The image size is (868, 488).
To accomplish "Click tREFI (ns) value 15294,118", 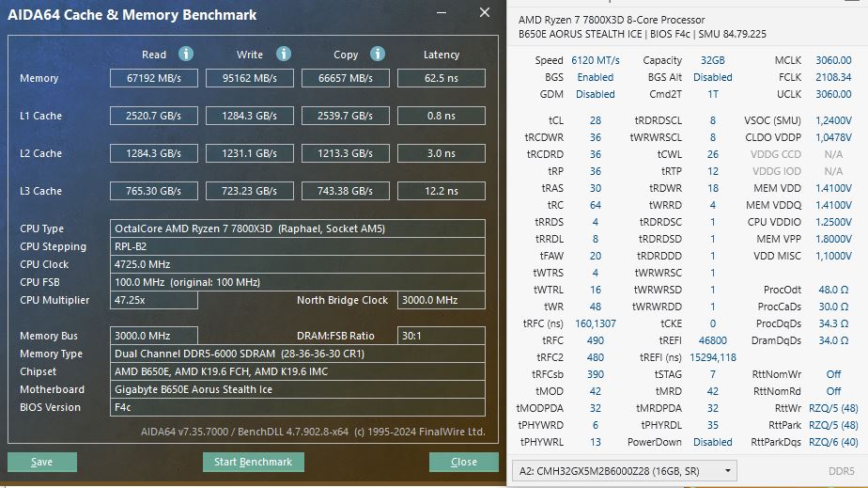I will [712, 357].
